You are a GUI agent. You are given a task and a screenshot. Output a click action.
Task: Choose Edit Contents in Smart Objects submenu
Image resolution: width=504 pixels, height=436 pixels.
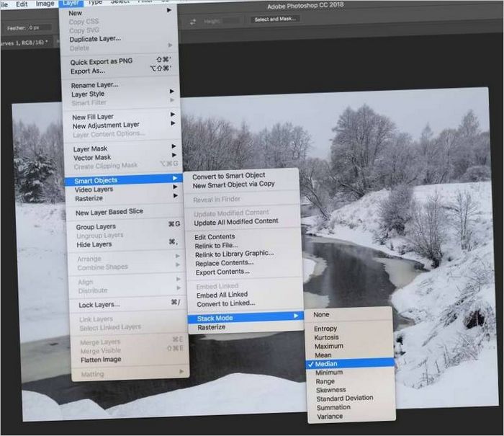[x=243, y=237]
